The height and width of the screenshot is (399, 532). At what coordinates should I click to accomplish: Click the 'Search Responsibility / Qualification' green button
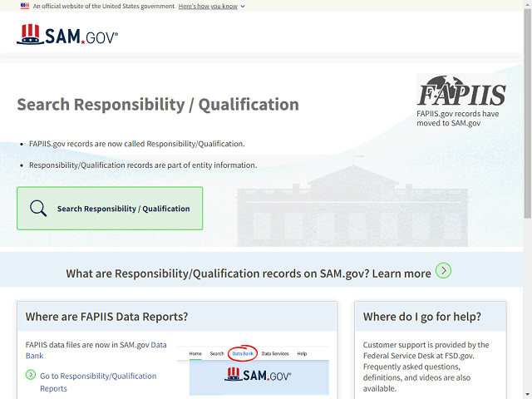(110, 209)
